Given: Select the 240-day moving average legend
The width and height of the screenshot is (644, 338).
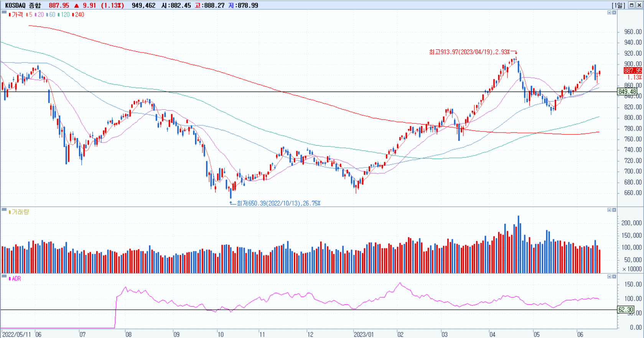Looking at the screenshot, I should pyautogui.click(x=78, y=15).
